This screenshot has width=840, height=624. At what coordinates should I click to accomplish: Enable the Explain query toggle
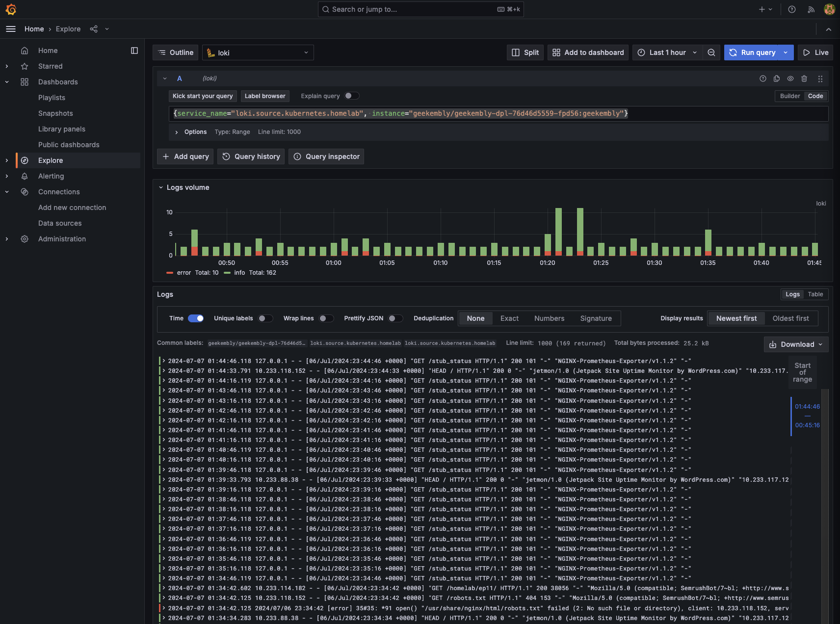[351, 96]
